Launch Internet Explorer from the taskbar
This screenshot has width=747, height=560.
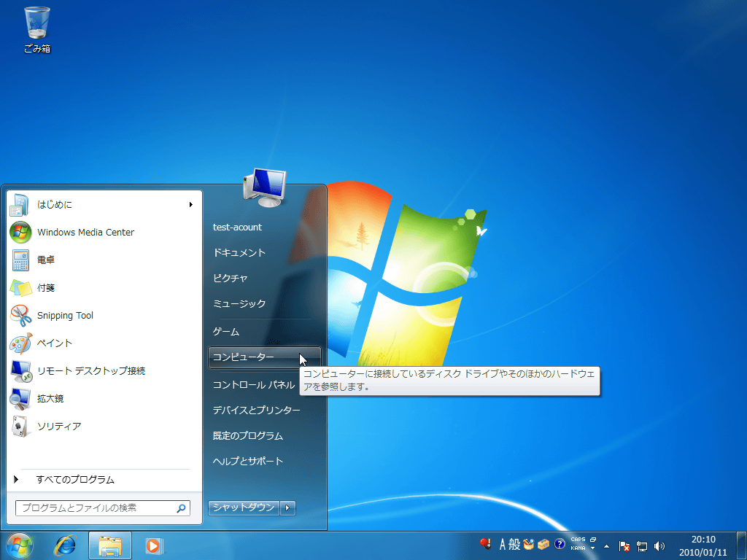point(65,545)
